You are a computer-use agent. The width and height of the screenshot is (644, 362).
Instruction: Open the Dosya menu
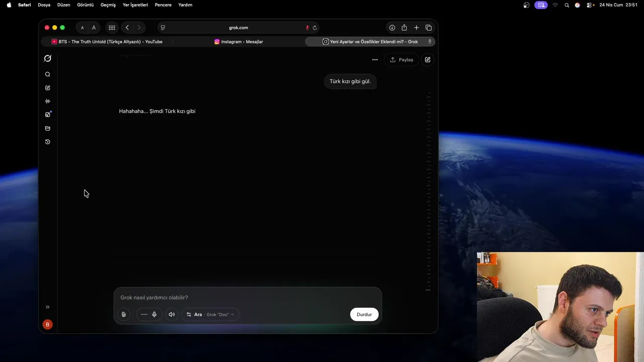(44, 5)
